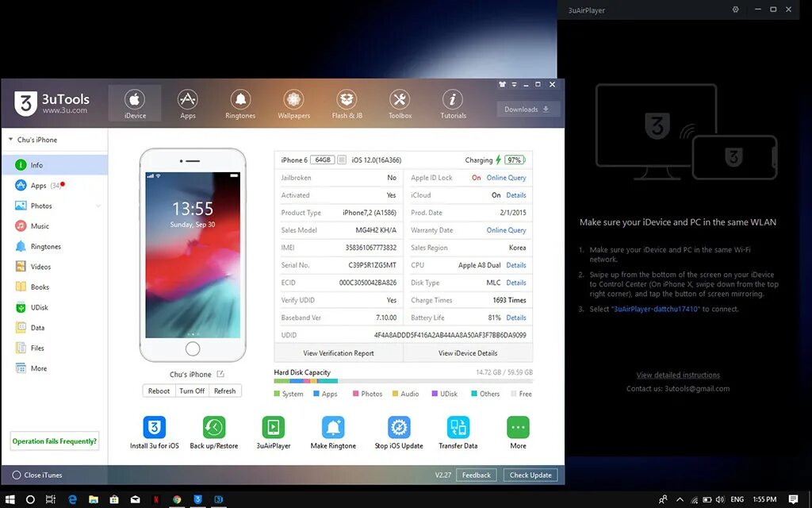Click the Feedback button
The image size is (812, 508).
pyautogui.click(x=477, y=475)
